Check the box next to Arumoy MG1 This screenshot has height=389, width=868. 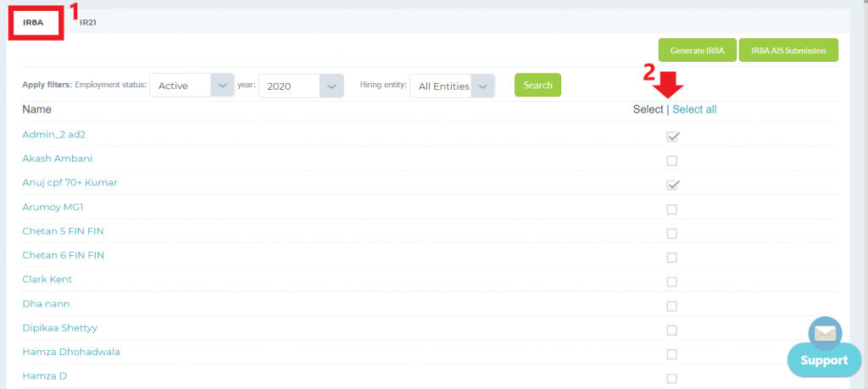672,209
